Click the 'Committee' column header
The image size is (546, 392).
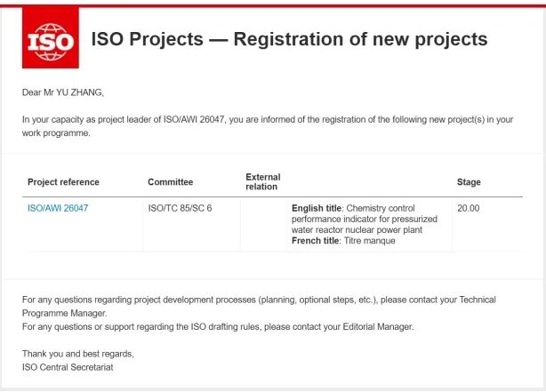(170, 182)
